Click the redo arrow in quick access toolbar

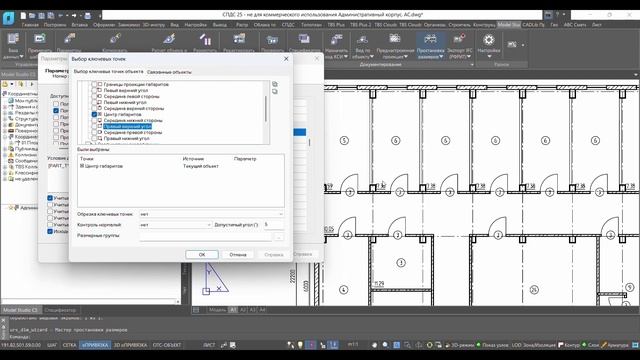coord(74,16)
